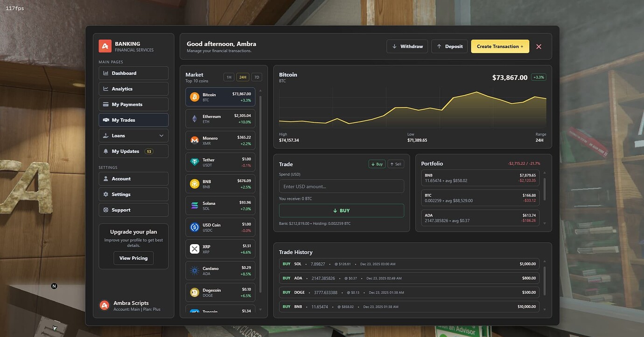
Task: Select the Dogecoin coin icon
Action: [x=195, y=293]
